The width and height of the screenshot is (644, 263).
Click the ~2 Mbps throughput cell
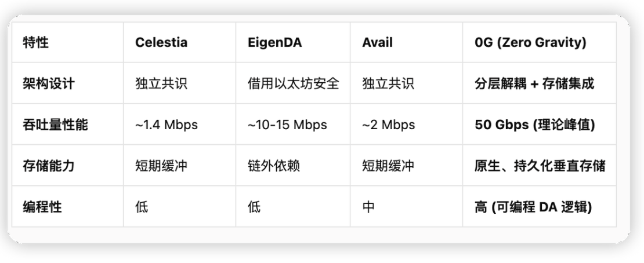pyautogui.click(x=389, y=125)
